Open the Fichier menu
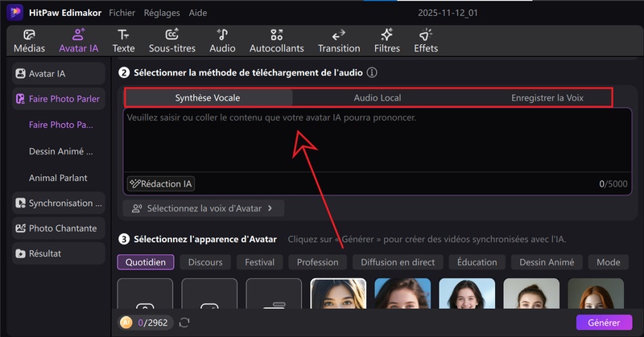The image size is (644, 337). [122, 13]
